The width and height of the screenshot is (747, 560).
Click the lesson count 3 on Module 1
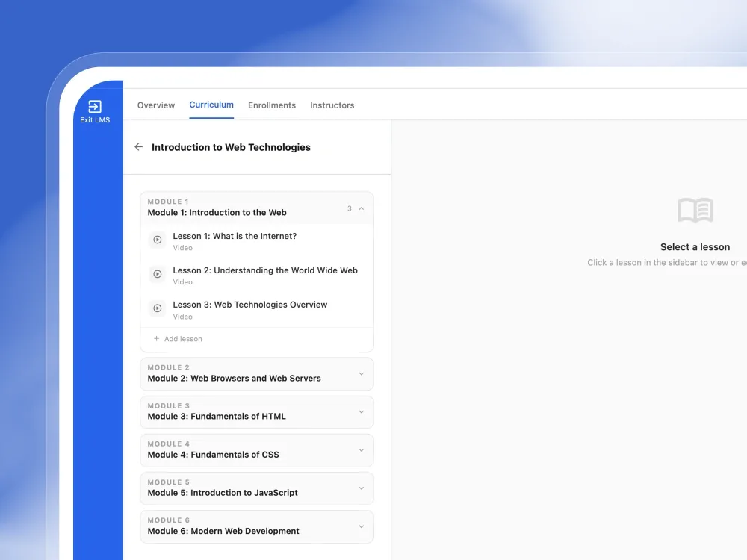pos(349,208)
